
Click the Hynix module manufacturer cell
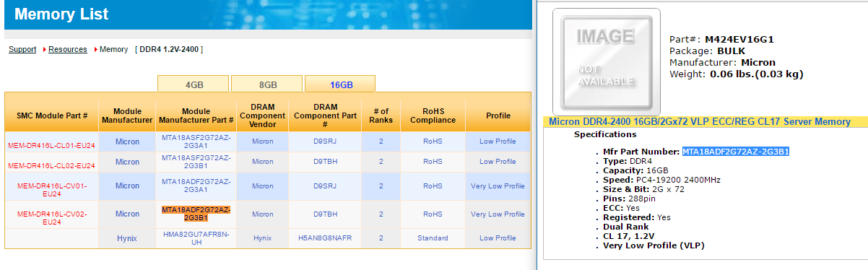pos(127,238)
